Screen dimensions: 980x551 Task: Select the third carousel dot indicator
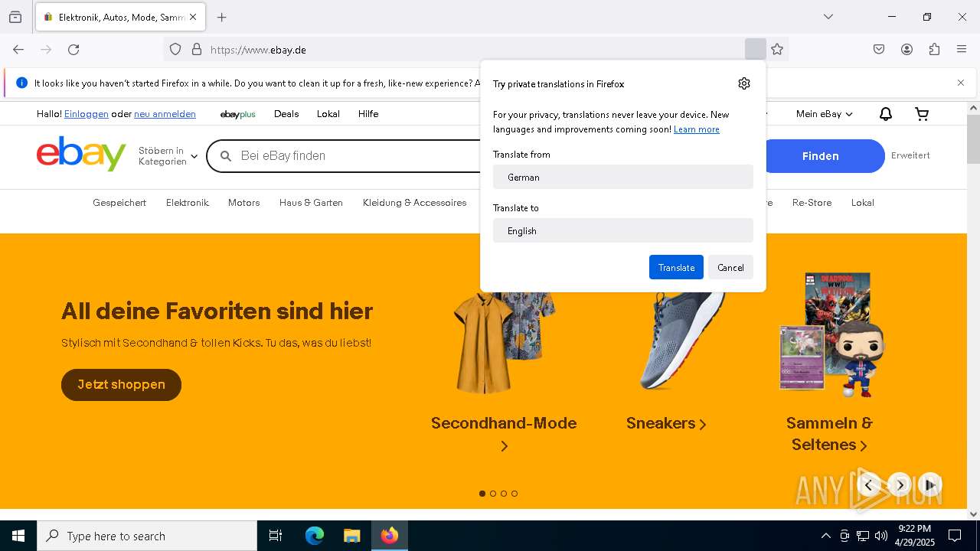504,494
